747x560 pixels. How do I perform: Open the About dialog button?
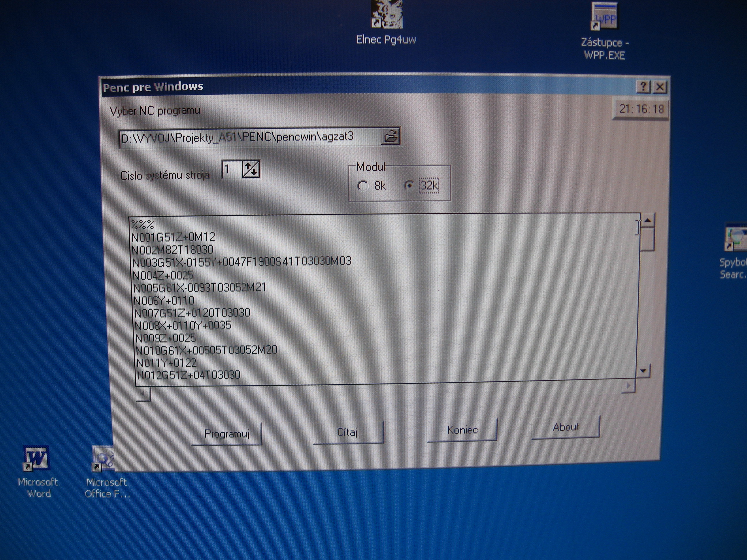pyautogui.click(x=565, y=427)
